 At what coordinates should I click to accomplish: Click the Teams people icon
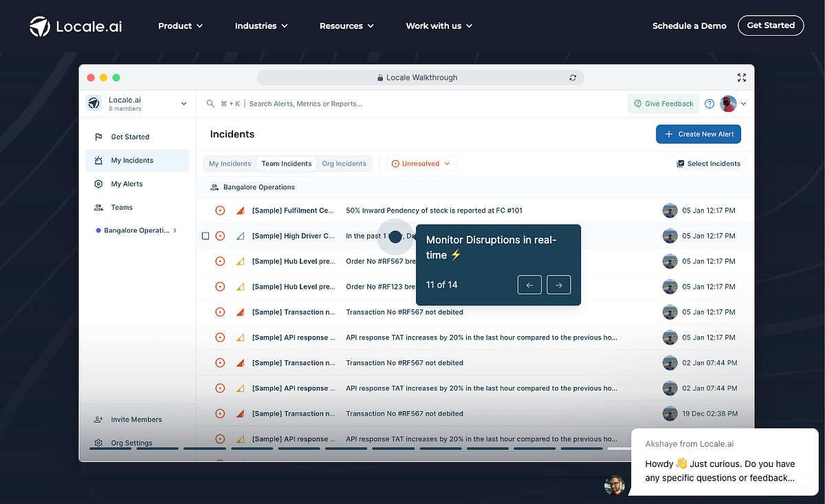[98, 207]
